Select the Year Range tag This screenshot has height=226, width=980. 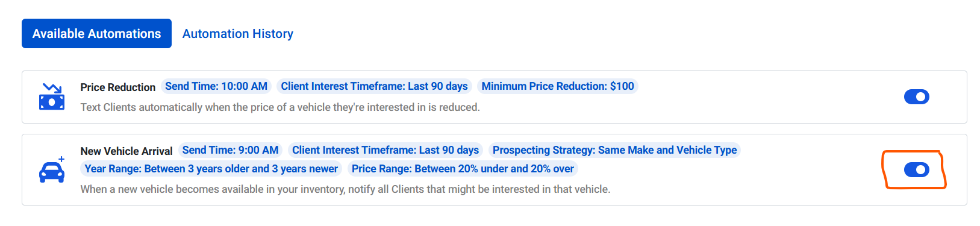pyautogui.click(x=211, y=169)
